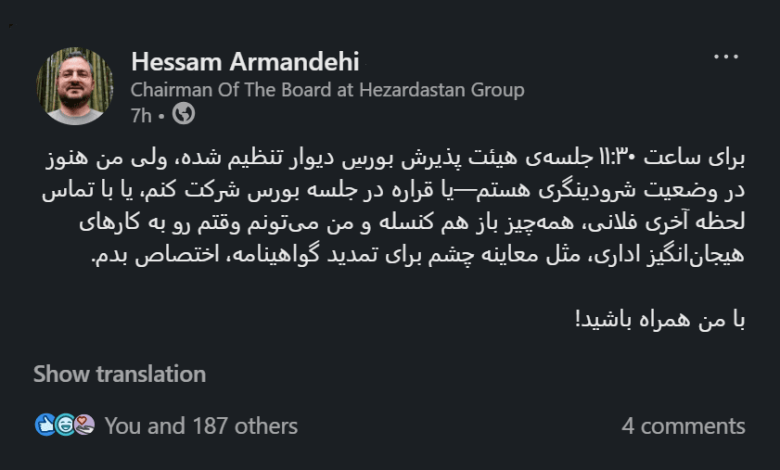The height and width of the screenshot is (470, 780).
Task: Open Hessam Armandehi's profile photo
Action: click(74, 87)
